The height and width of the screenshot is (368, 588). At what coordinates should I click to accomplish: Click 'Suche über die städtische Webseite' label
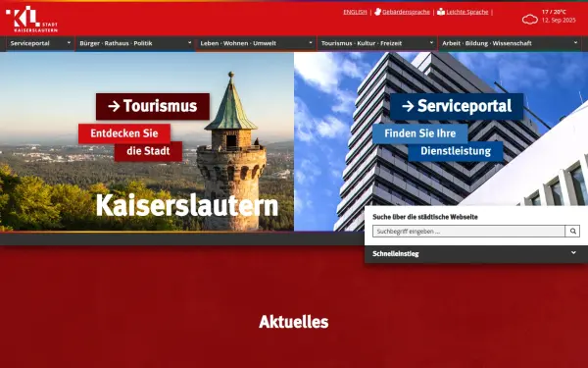[425, 217]
